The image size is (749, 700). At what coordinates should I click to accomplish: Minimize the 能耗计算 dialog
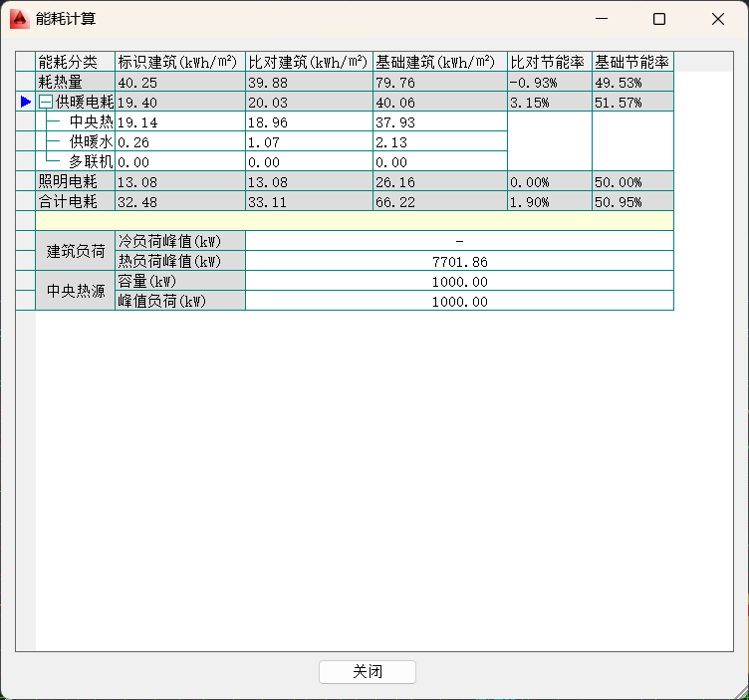pyautogui.click(x=601, y=19)
